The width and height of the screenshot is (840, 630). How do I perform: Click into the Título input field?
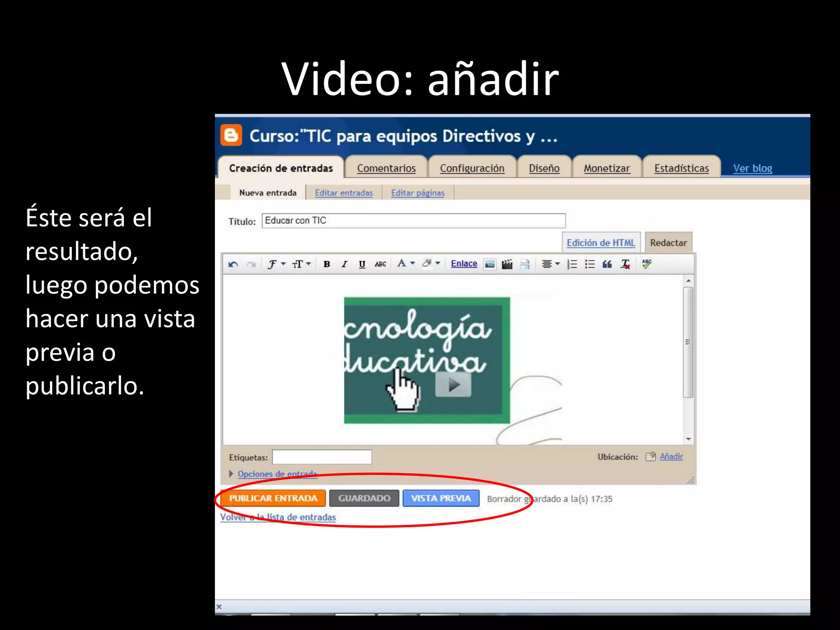pyautogui.click(x=413, y=221)
